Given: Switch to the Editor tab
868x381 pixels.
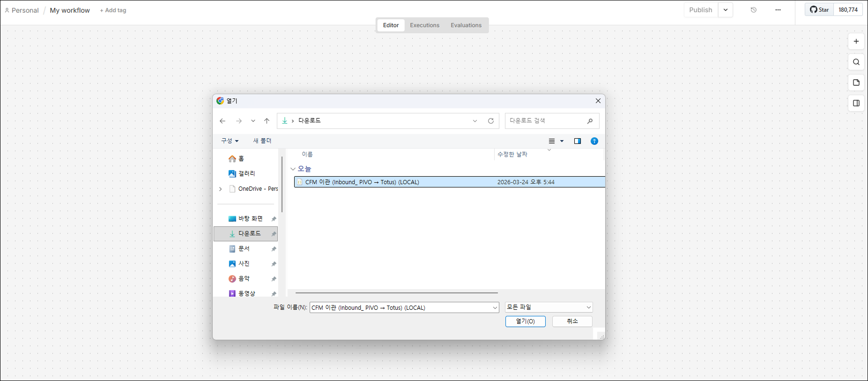Looking at the screenshot, I should pos(391,25).
